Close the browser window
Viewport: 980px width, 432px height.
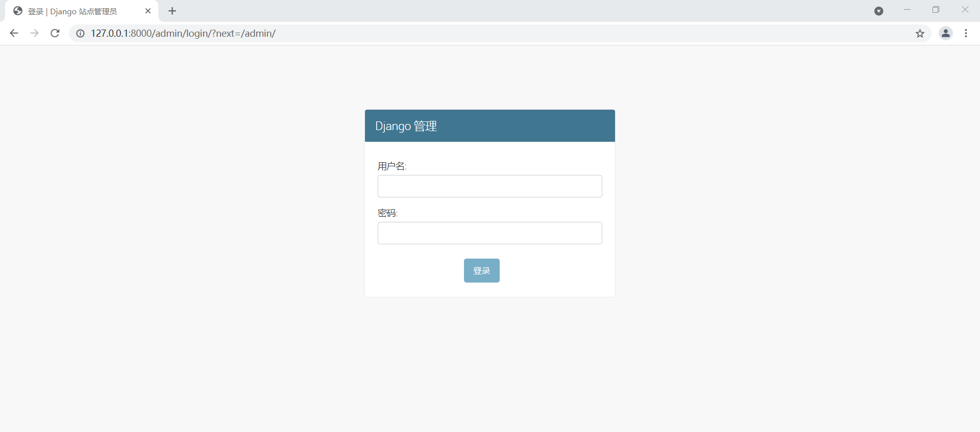965,10
